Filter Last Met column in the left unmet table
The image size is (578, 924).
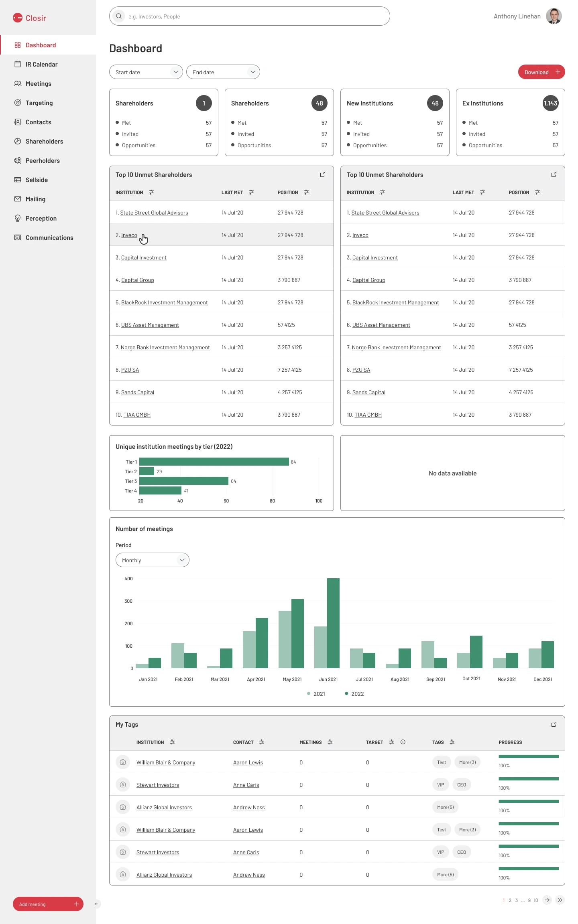[x=251, y=192]
